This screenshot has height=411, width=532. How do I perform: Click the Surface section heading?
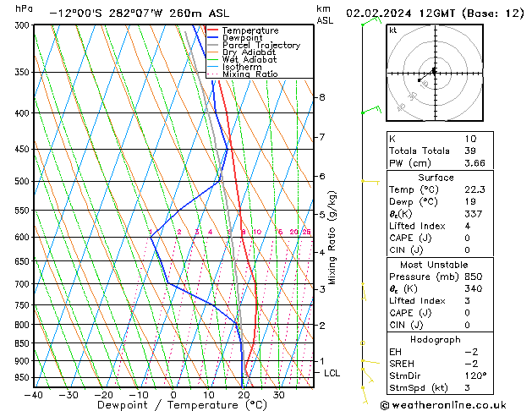tap(436, 178)
